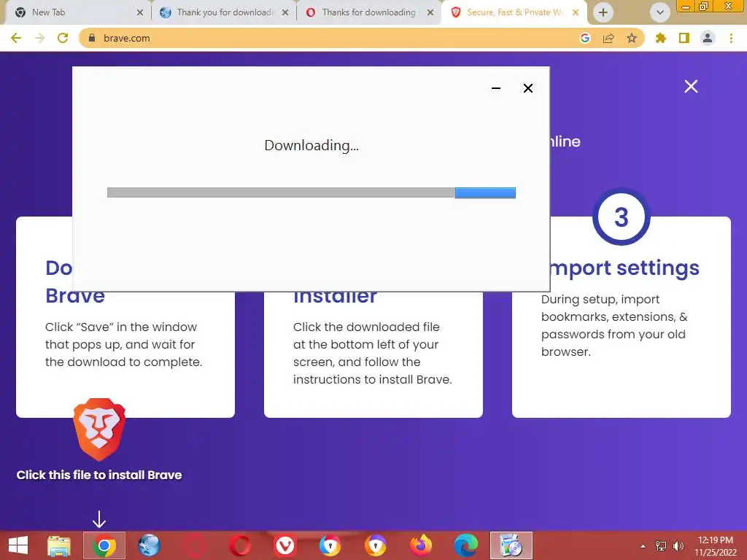747x560 pixels.
Task: Show hidden system tray icons
Action: pyautogui.click(x=643, y=546)
